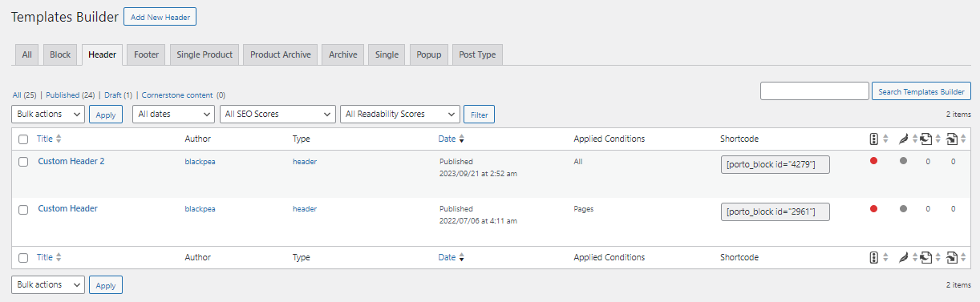This screenshot has height=302, width=980.
Task: Select shortcode field with id 4279
Action: coord(775,164)
